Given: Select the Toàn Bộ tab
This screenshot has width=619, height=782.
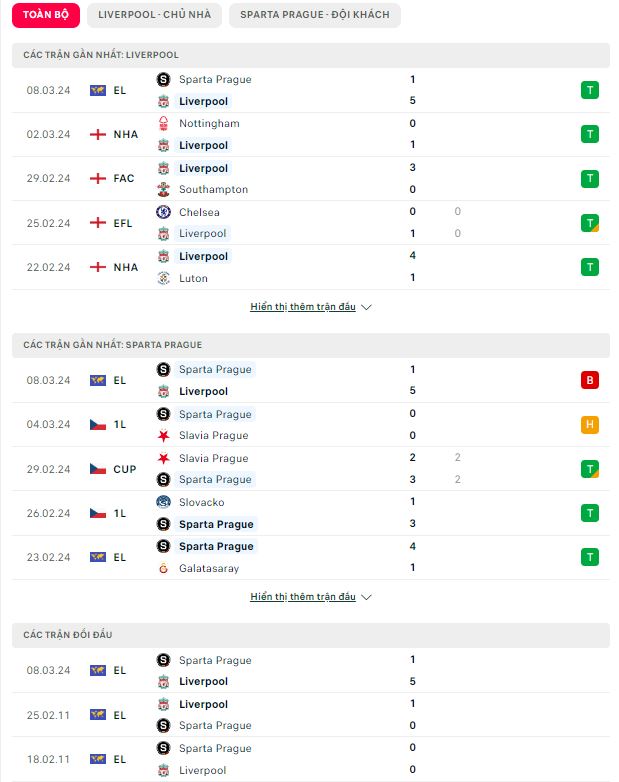Looking at the screenshot, I should tap(46, 15).
